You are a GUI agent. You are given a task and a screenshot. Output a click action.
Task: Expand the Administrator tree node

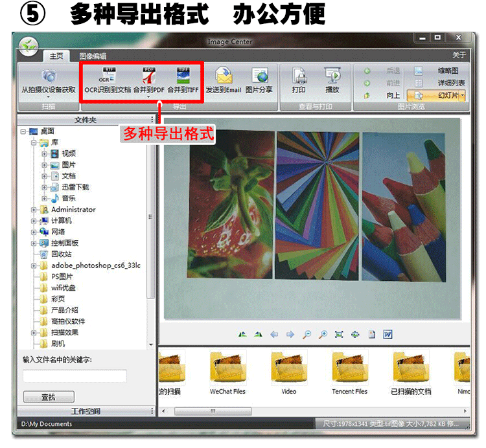(x=34, y=210)
